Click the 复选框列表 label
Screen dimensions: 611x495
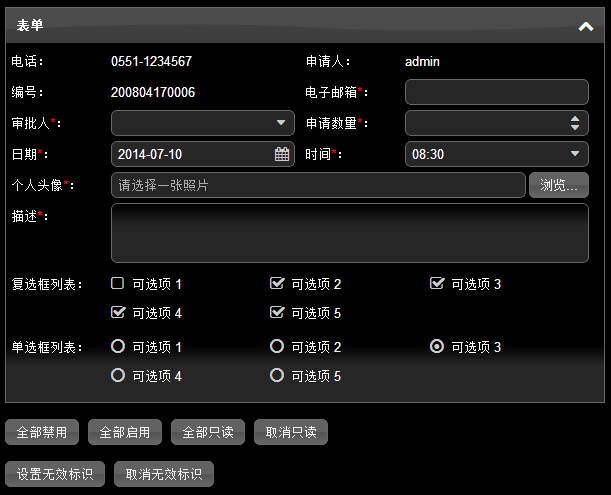click(47, 284)
